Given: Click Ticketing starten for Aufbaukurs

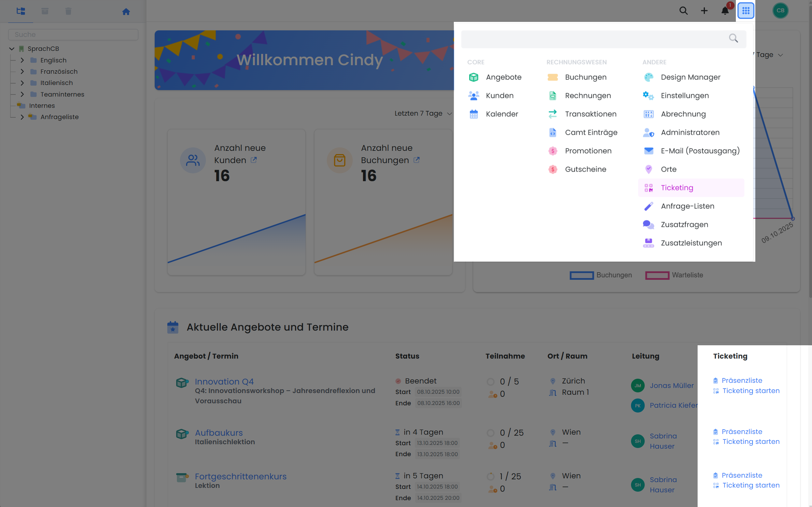Looking at the screenshot, I should 751,441.
